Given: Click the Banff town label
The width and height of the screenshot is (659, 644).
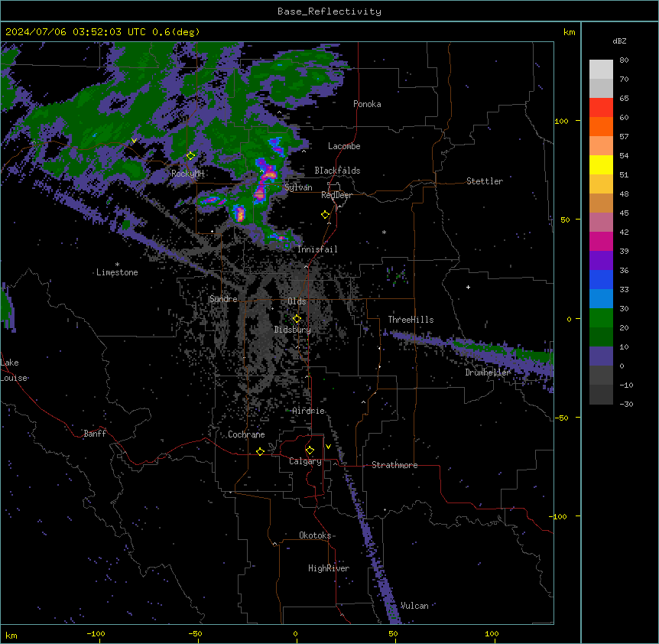Looking at the screenshot, I should (95, 434).
